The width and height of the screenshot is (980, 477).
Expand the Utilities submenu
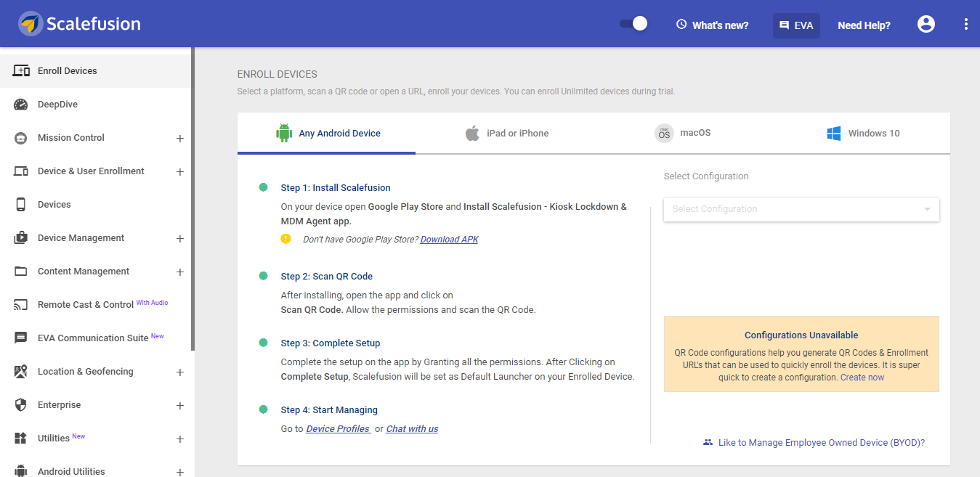click(x=180, y=439)
